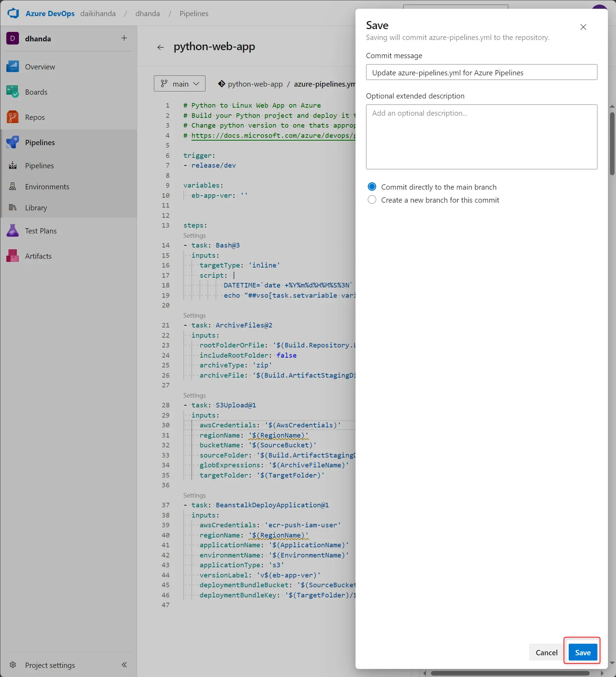Click the Save button
616x677 pixels.
tap(583, 652)
